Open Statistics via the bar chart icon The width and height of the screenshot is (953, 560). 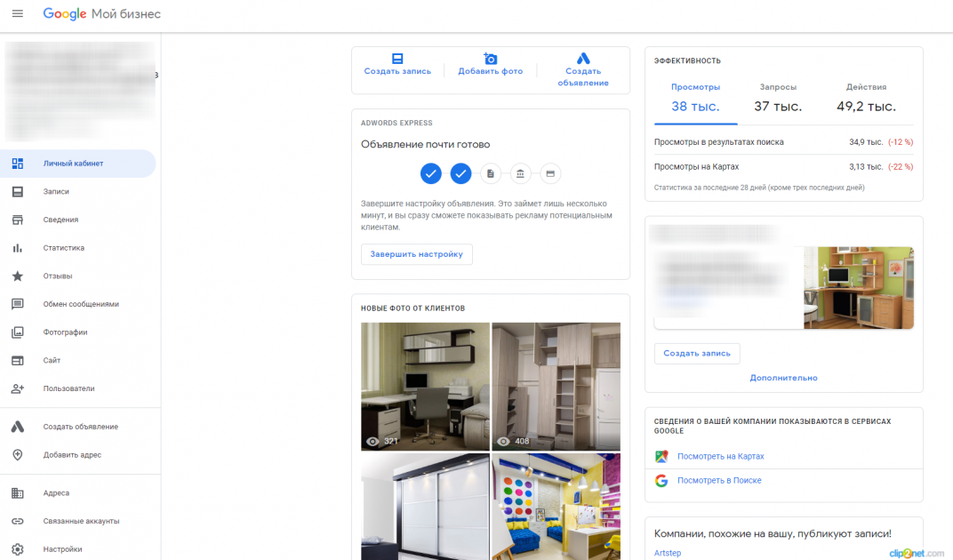point(18,248)
